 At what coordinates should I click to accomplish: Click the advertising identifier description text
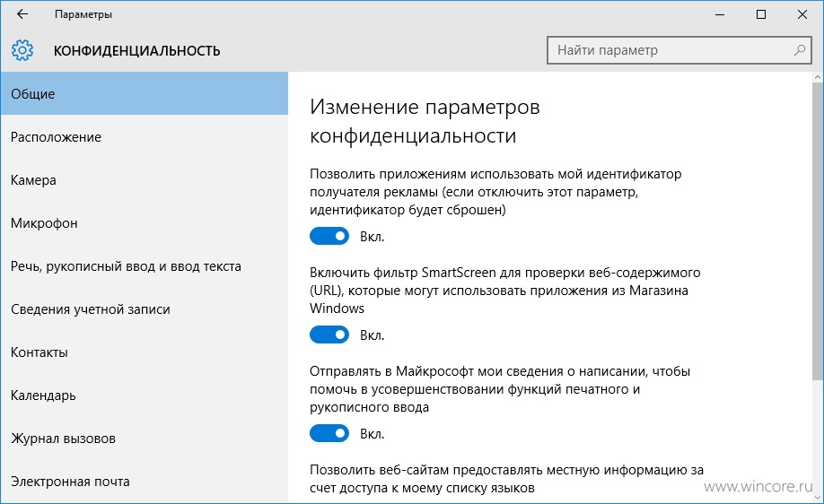point(495,192)
